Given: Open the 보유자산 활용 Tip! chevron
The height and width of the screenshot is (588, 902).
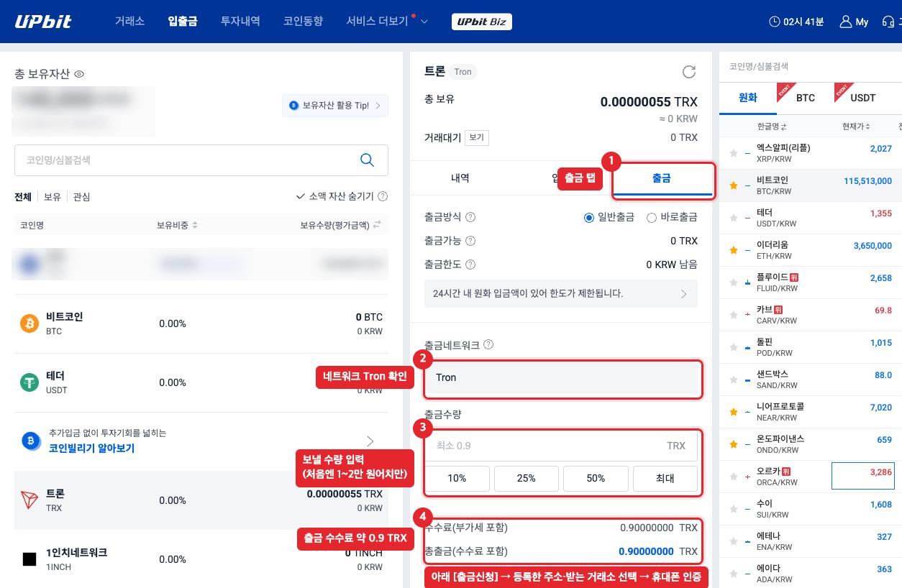Looking at the screenshot, I should point(379,105).
